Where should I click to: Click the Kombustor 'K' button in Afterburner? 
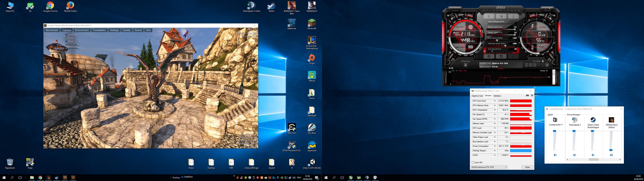click(x=489, y=16)
